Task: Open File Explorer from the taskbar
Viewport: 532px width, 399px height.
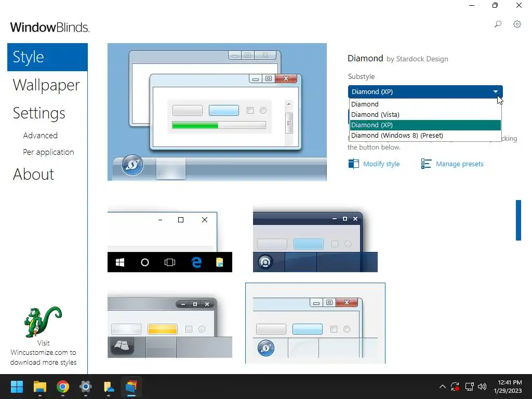Action: (39, 387)
